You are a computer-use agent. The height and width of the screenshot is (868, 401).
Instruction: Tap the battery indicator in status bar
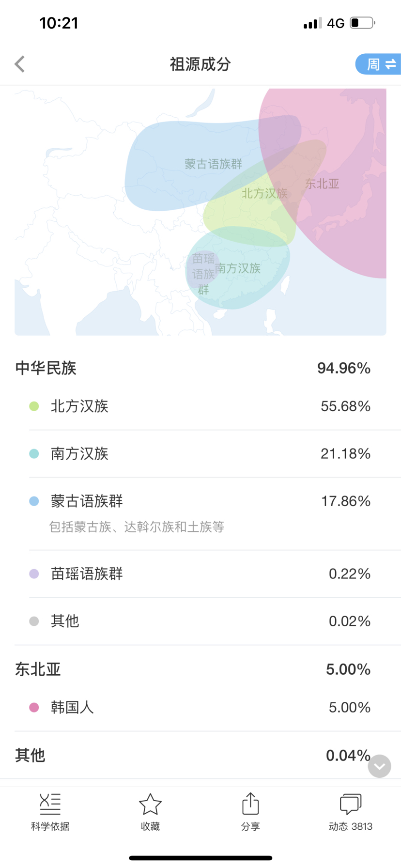click(362, 23)
